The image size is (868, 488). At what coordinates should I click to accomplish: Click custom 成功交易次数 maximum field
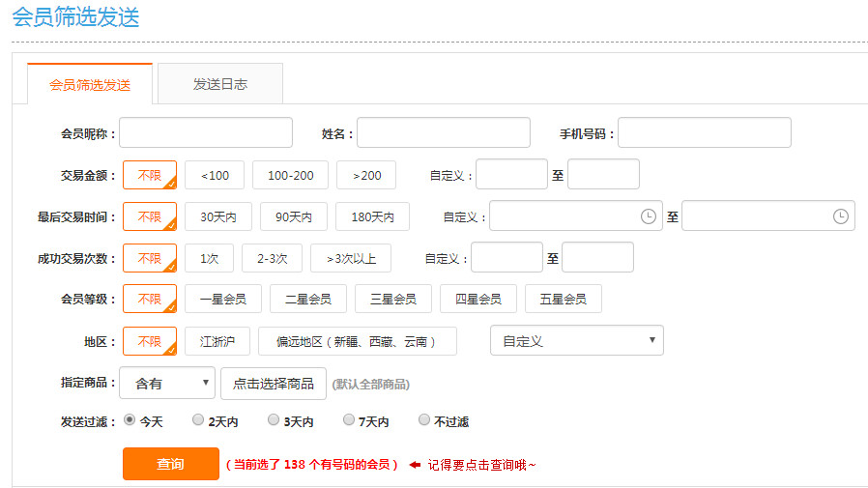[x=598, y=257]
